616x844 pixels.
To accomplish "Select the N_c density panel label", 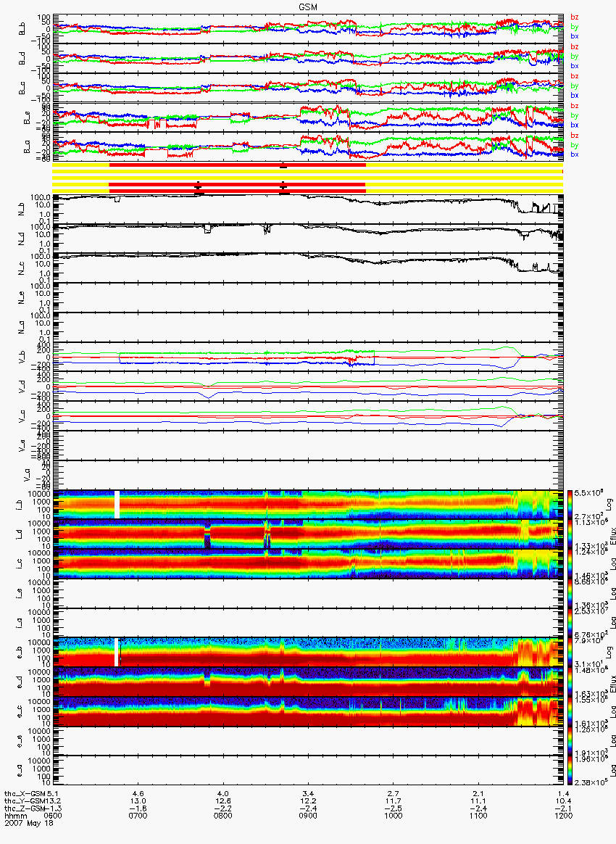I will tap(22, 268).
